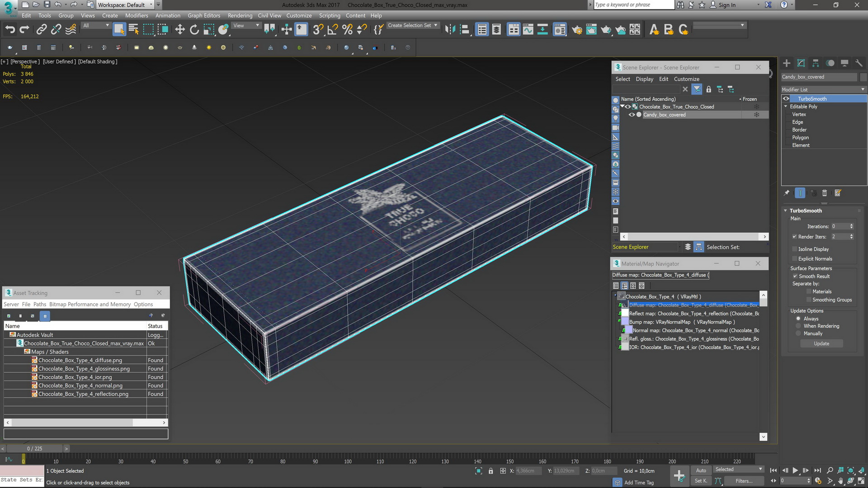The height and width of the screenshot is (488, 868).
Task: Select the When Rendering radio button
Action: [x=798, y=326]
